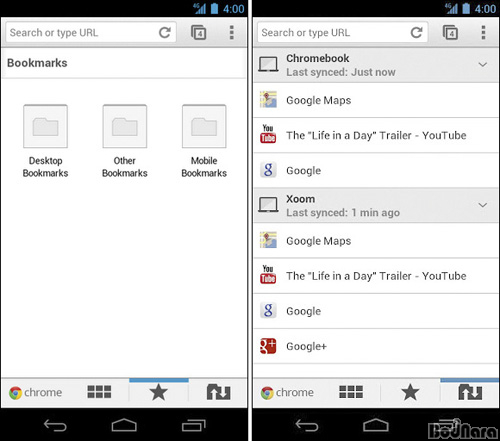The image size is (500, 441).
Task: Tap the 4G signal indicator on left status bar
Action: pos(200,8)
